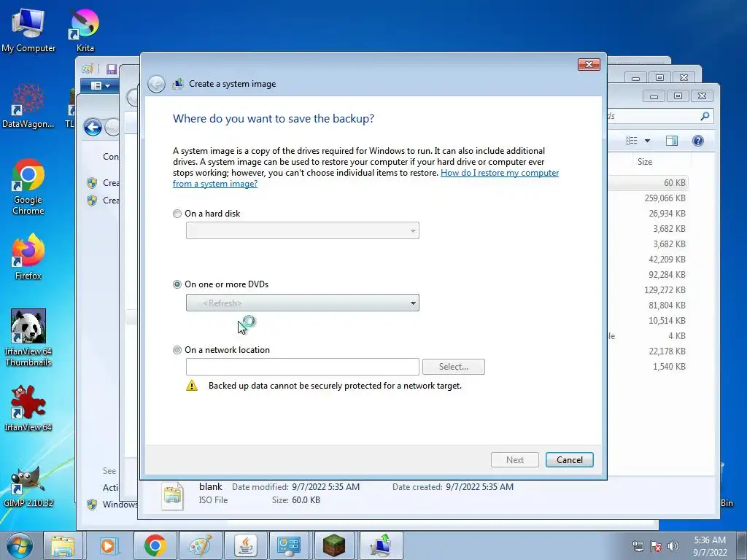The width and height of the screenshot is (747, 560).
Task: Open DataWagon desktop shortcut
Action: click(x=28, y=106)
